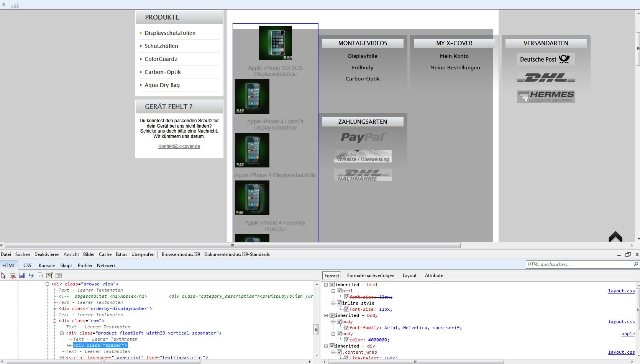Screen dimensions: 640x364
Task: Switch to the Konsole tab
Action: [47, 265]
